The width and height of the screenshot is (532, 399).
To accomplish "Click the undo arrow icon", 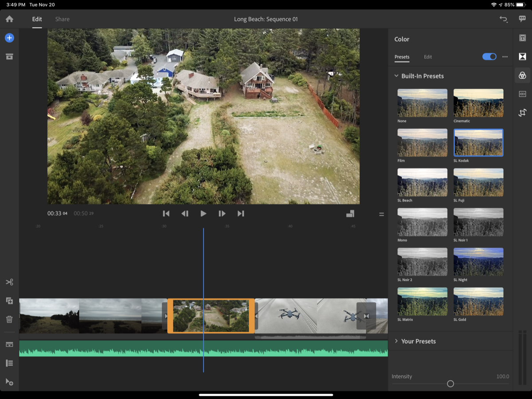I will point(503,19).
